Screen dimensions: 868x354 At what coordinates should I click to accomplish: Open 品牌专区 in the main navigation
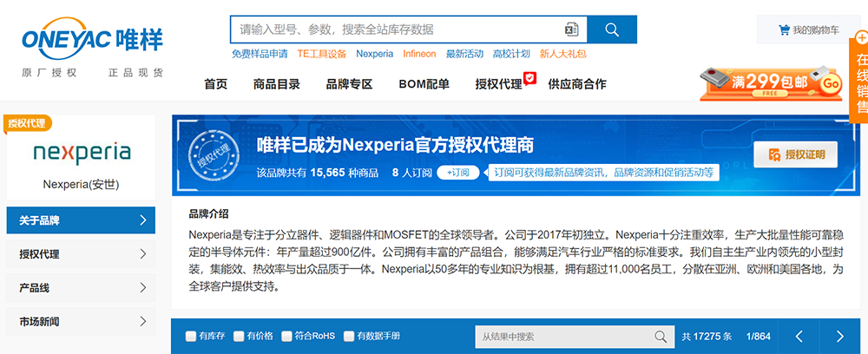pos(349,84)
